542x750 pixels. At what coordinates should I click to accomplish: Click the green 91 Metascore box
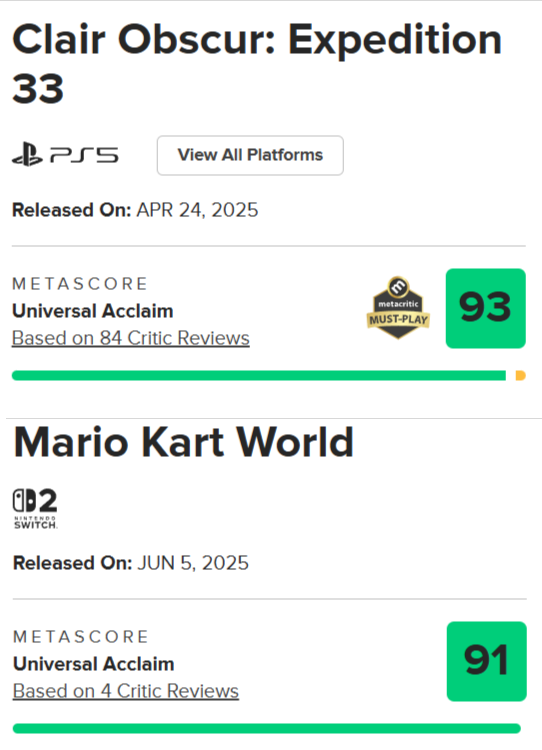click(x=487, y=662)
